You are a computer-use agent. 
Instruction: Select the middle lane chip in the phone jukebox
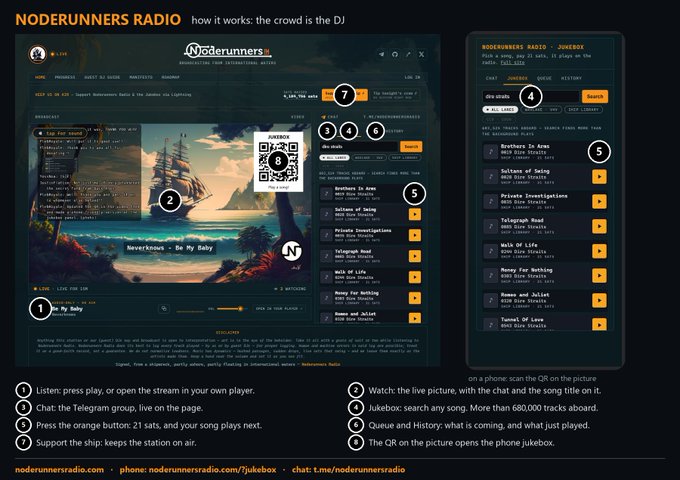[541, 110]
